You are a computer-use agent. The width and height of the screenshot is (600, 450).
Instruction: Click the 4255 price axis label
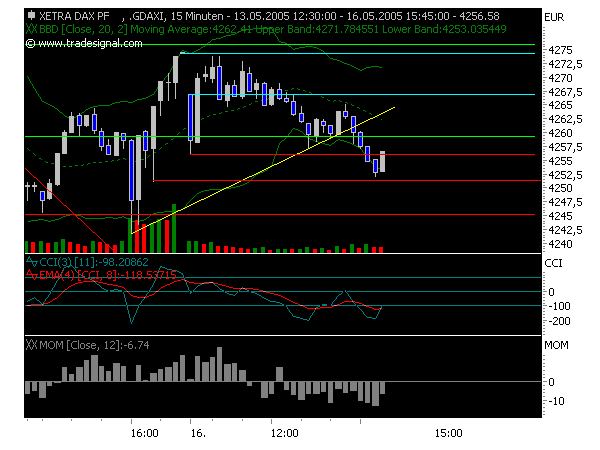coord(560,161)
